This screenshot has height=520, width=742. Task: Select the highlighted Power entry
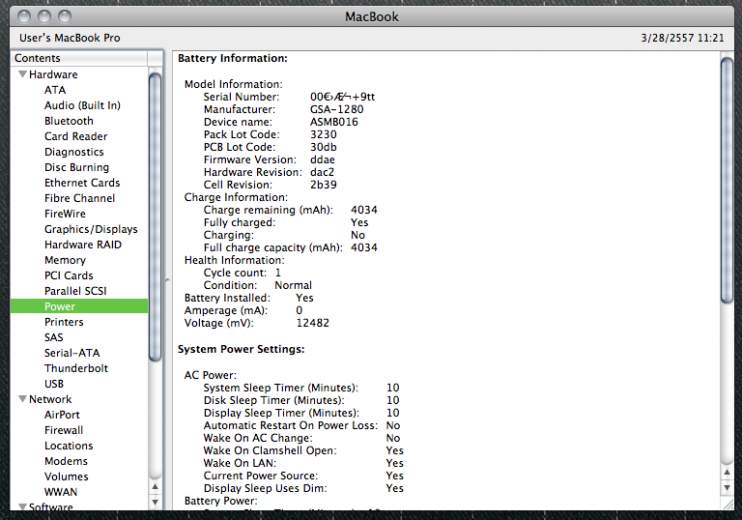click(59, 307)
